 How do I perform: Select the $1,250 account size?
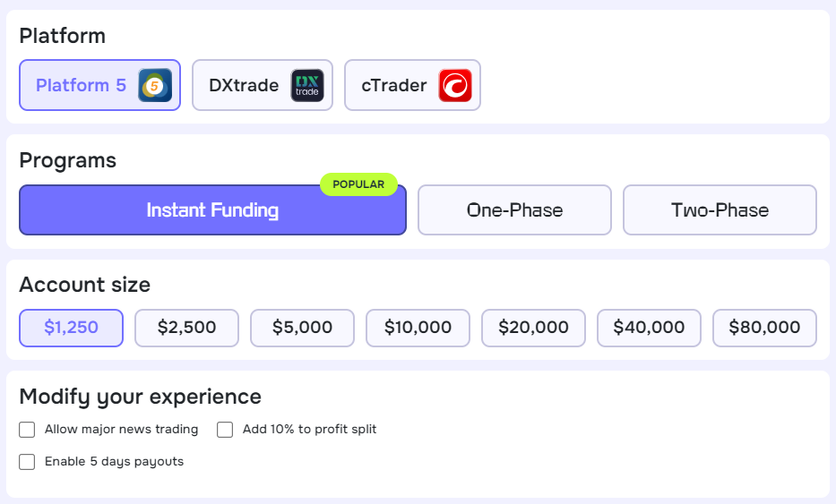(x=71, y=328)
